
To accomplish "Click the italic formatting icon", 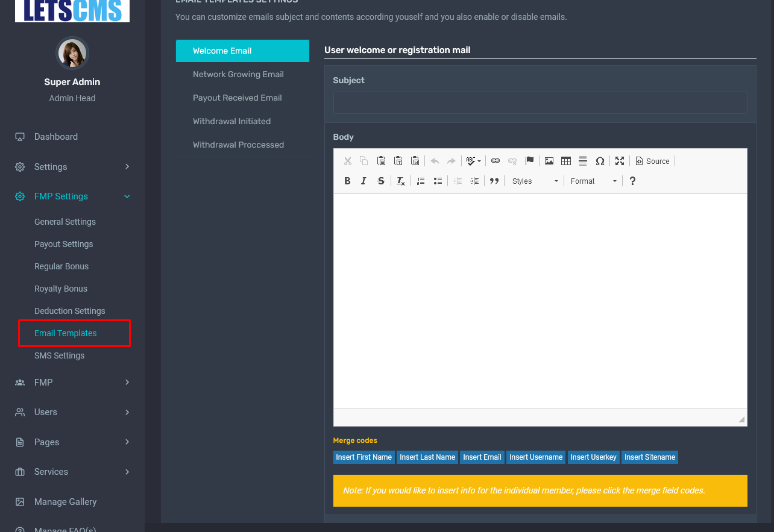I will pyautogui.click(x=363, y=181).
